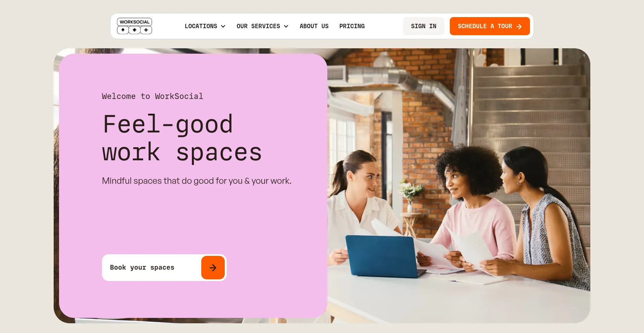Click the orange arrow next to Book your spaces
The image size is (644, 333).
[x=213, y=268]
